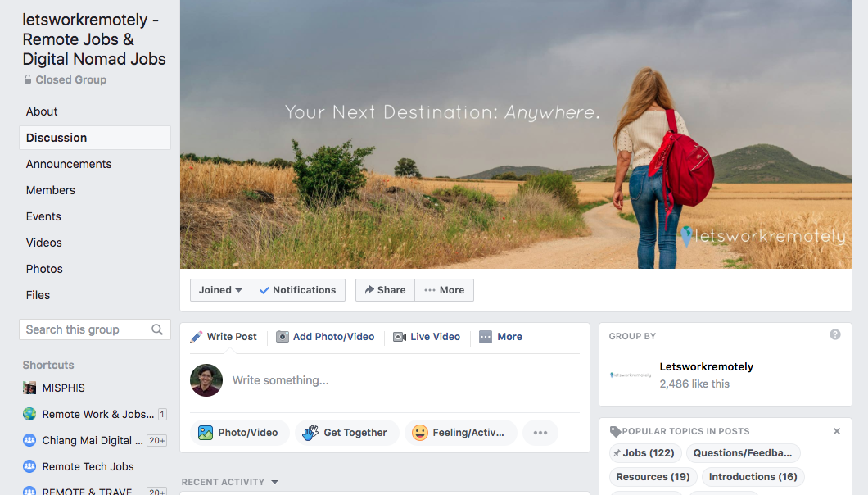The height and width of the screenshot is (495, 868).
Task: Open the three-dot more post options
Action: pos(540,433)
